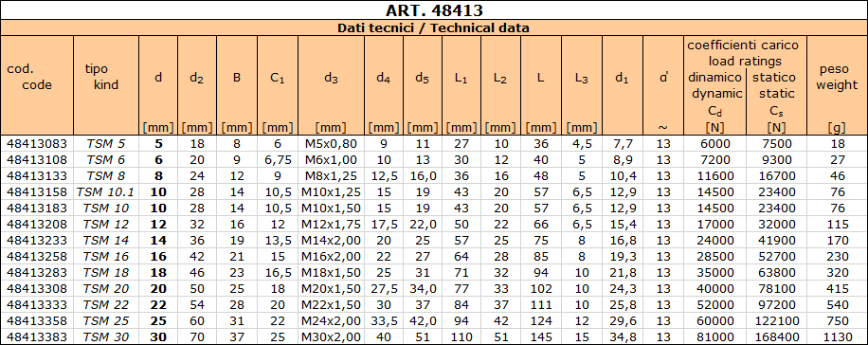Select type TSM 18
This screenshot has height=345, width=868.
[x=106, y=272]
